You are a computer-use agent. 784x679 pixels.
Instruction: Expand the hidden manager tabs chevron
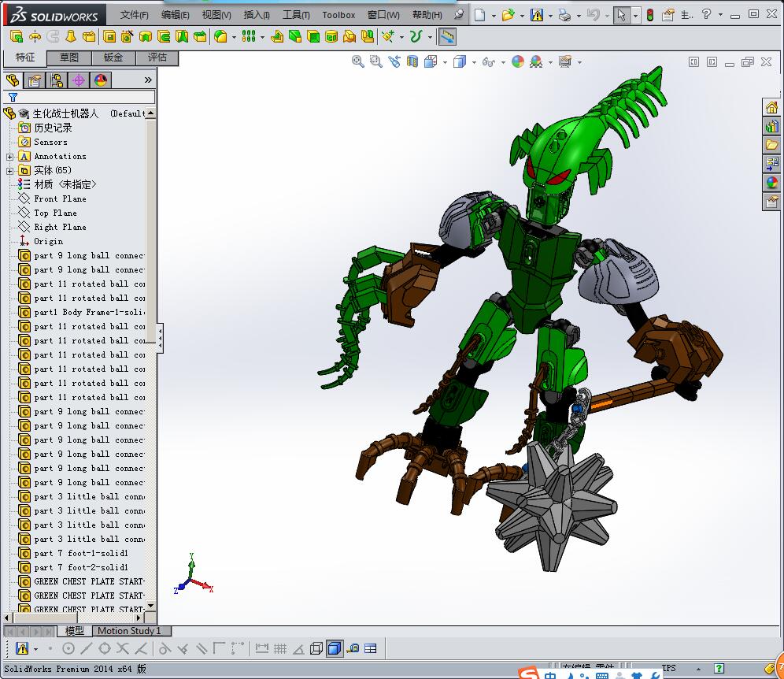click(148, 80)
